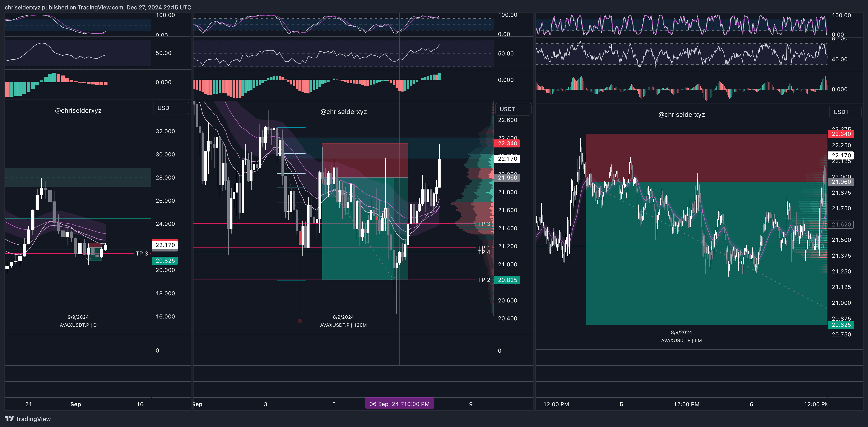Click the chriselderxyz published on TradingView.com header
Screen dimensions: 868x427
(98, 7)
